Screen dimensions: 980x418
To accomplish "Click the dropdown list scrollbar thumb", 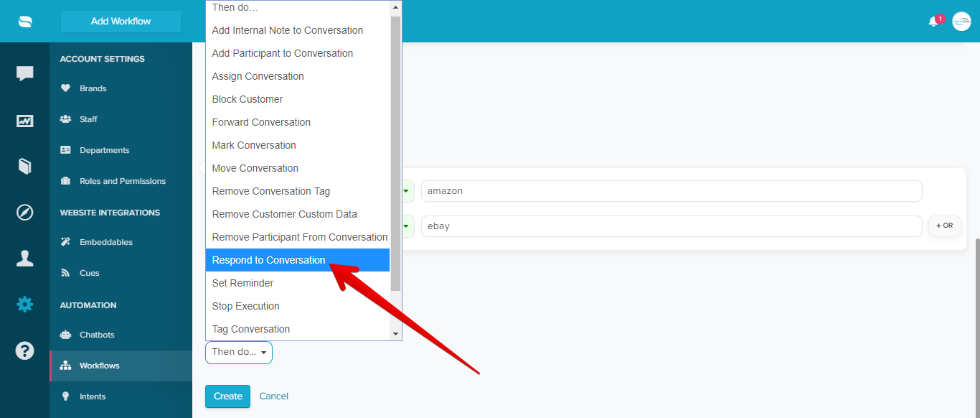I will pyautogui.click(x=395, y=153).
